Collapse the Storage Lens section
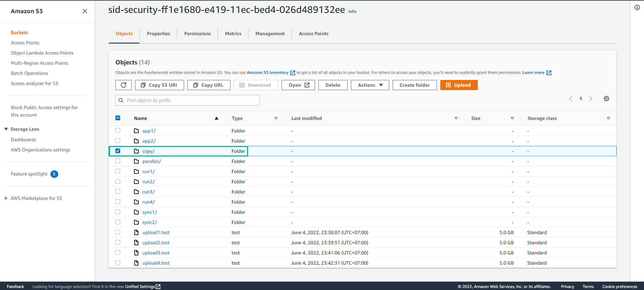 (x=6, y=129)
